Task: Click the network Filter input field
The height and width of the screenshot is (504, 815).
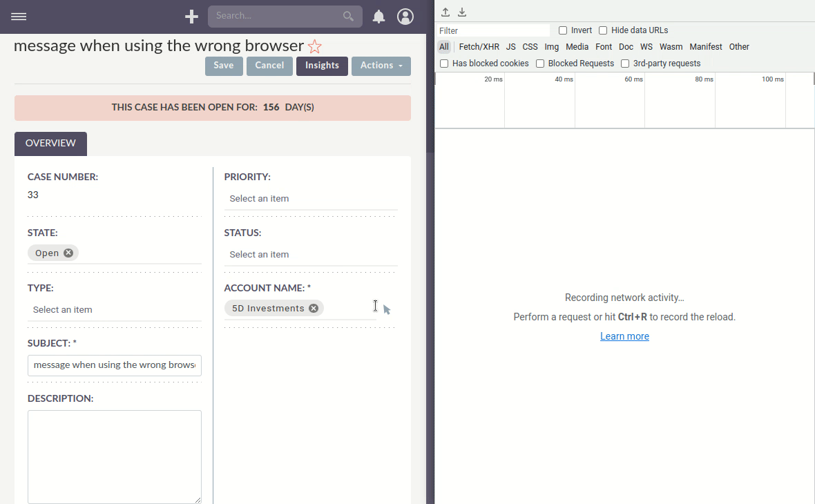Action: (492, 30)
